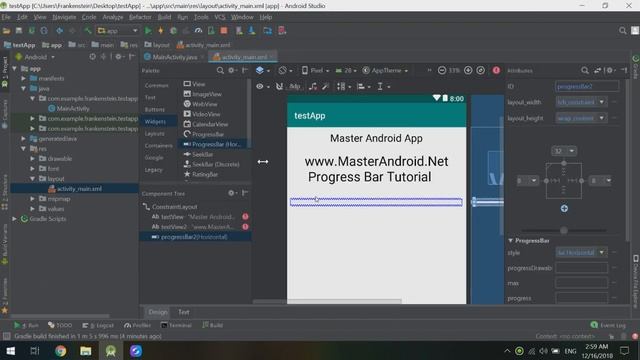Open the Logcat tool window
Screen dimensions: 640x360
click(98, 325)
